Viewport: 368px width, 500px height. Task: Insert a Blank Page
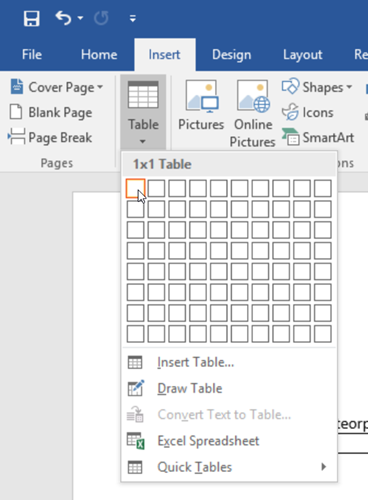51,112
